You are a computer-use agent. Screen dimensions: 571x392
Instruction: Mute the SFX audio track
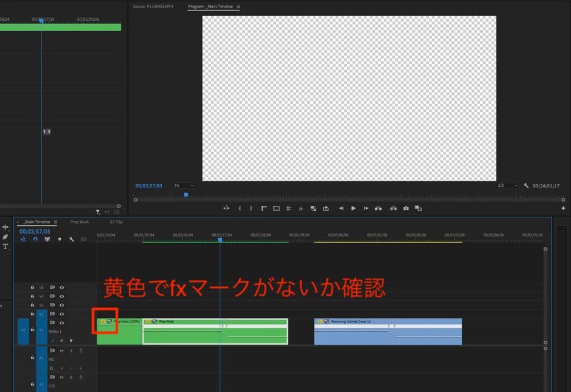pyautogui.click(x=61, y=377)
